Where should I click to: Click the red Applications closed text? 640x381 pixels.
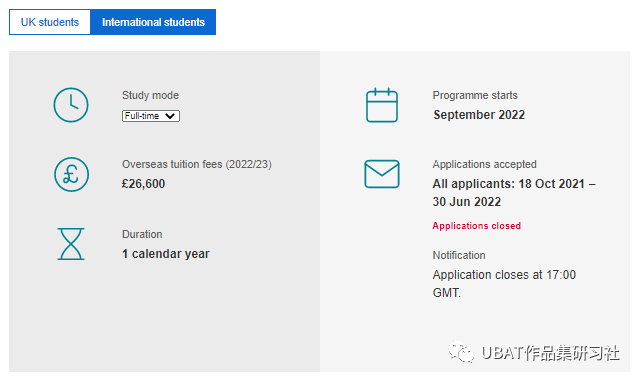476,226
